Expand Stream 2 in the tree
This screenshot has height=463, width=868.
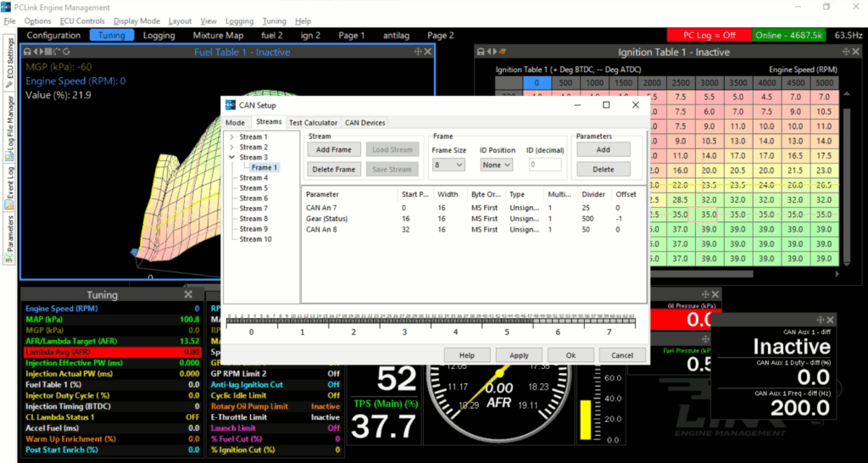(231, 148)
